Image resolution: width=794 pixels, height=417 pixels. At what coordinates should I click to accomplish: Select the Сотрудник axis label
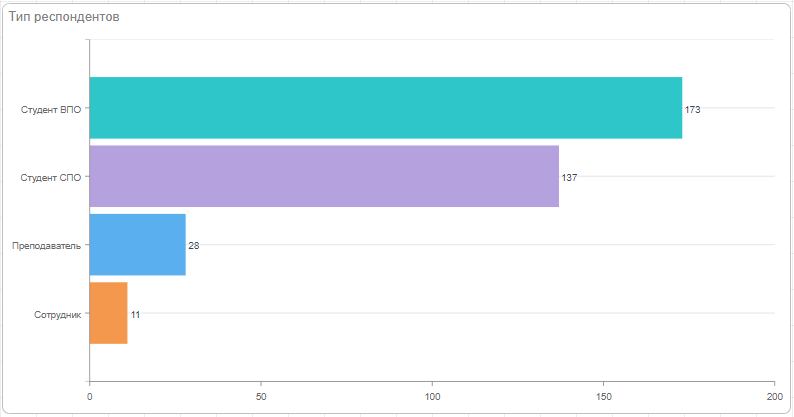pyautogui.click(x=57, y=314)
